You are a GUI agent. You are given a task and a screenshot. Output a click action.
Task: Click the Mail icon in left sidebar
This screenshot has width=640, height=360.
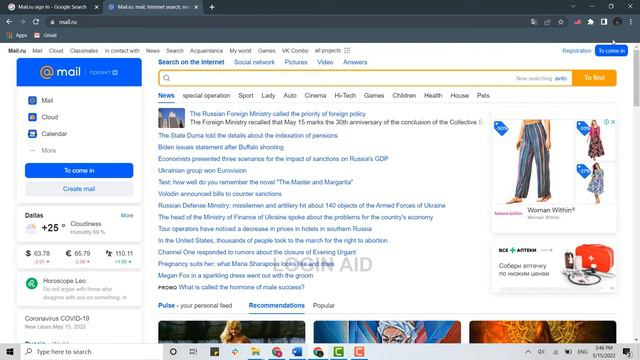click(32, 100)
